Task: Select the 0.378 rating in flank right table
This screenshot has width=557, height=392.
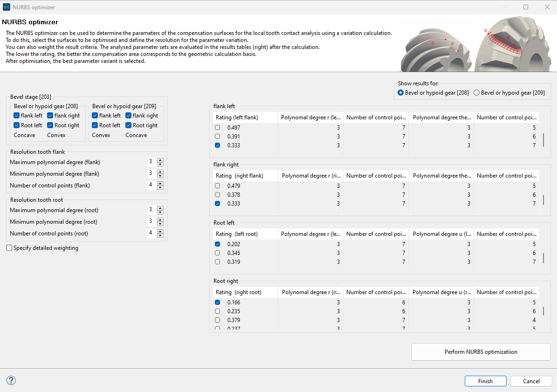Action: tap(217, 194)
